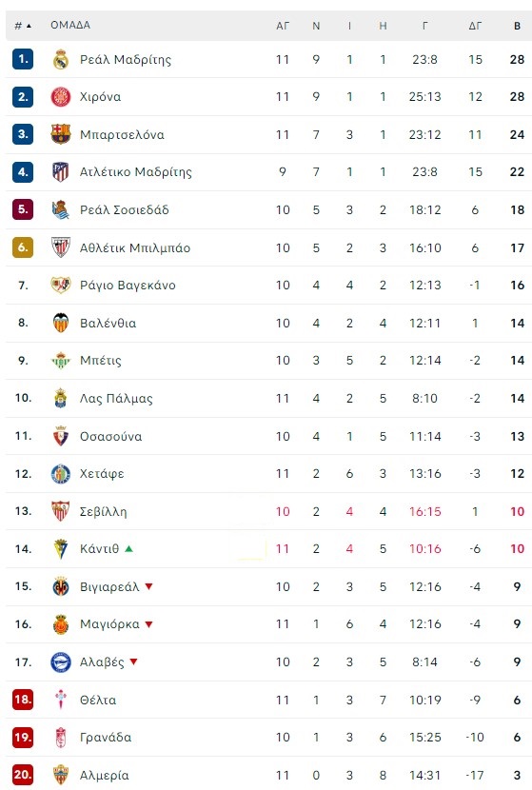Click the red down arrow beside Αλαβές
Viewport: 532px width, 790px height.
click(133, 662)
